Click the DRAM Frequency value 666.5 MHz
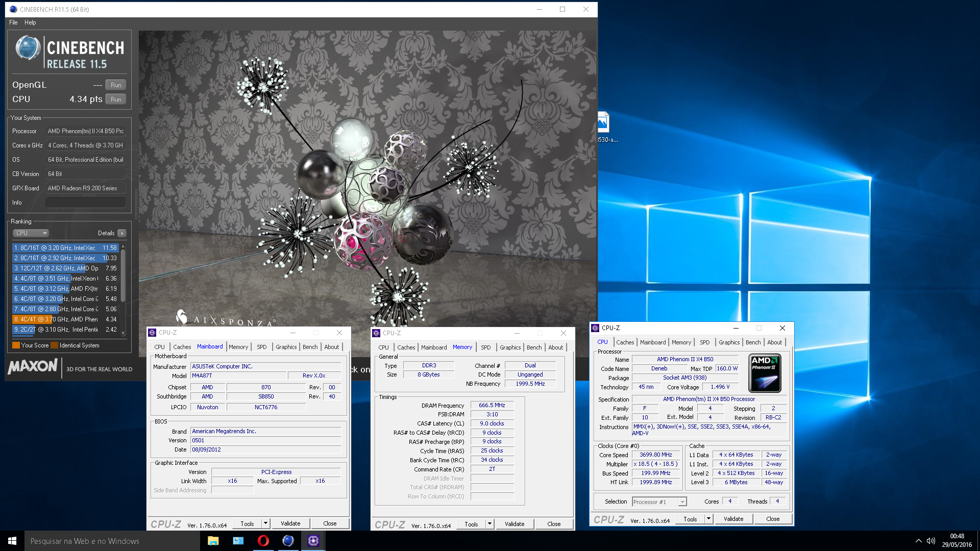Screen dimensions: 980x551 492,405
